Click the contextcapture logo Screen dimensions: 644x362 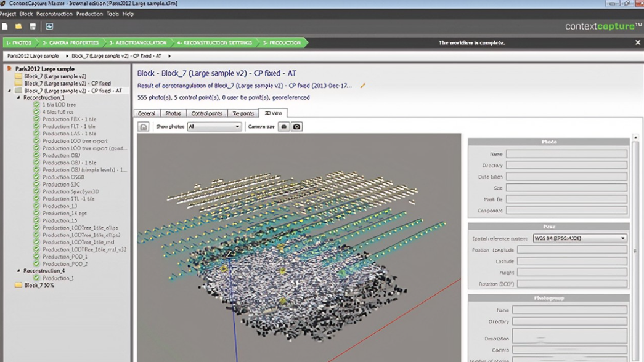[x=603, y=26]
